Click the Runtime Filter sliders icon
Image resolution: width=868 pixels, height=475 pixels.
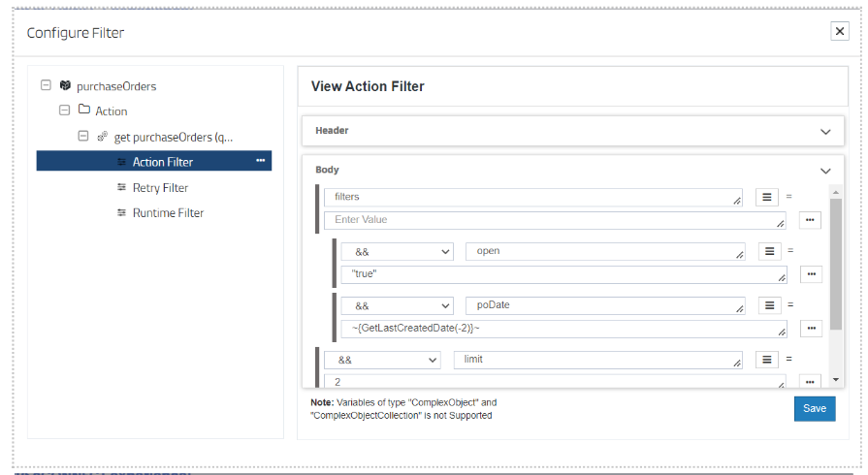tap(121, 212)
